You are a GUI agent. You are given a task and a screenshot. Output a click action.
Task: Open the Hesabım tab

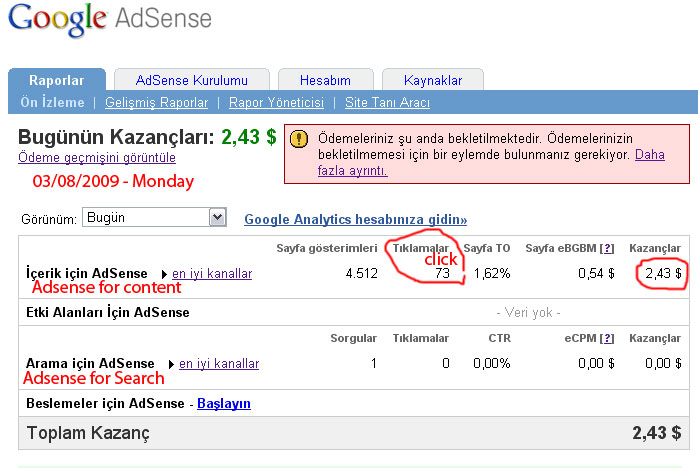coord(325,80)
